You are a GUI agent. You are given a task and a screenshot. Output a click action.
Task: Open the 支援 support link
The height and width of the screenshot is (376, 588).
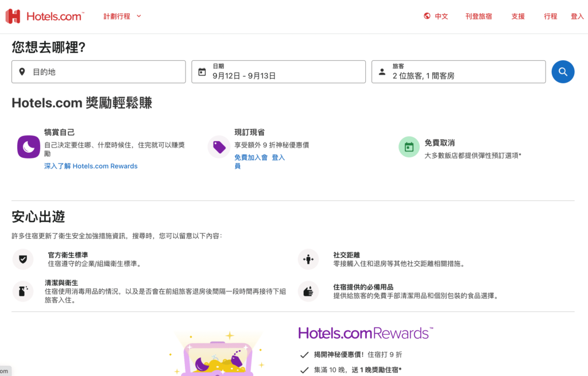pos(518,16)
